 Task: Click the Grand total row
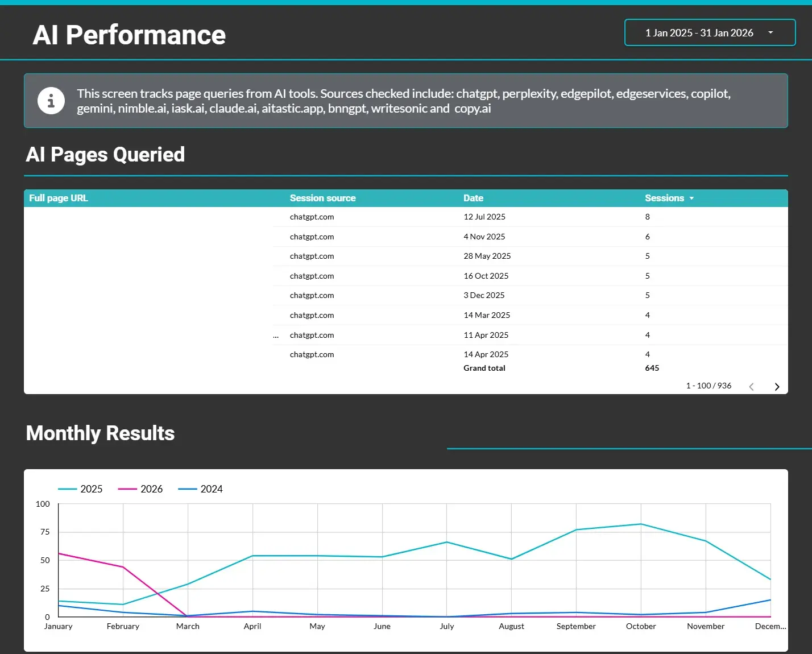click(x=484, y=368)
